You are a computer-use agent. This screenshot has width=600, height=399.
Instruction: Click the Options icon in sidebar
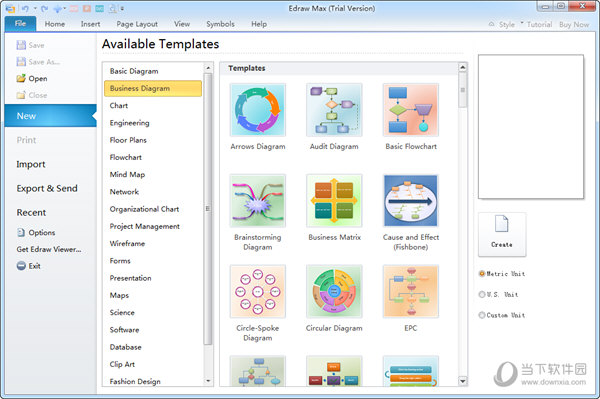tap(21, 232)
